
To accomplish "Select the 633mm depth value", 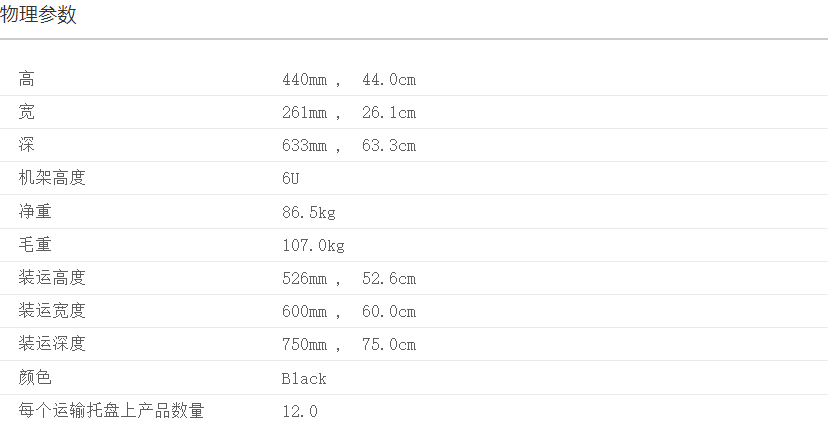I will [305, 146].
